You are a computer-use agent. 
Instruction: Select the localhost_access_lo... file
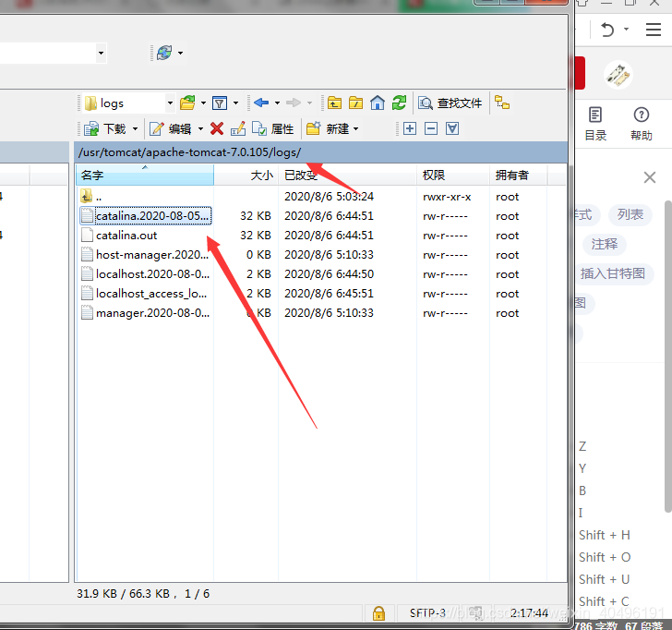[144, 294]
